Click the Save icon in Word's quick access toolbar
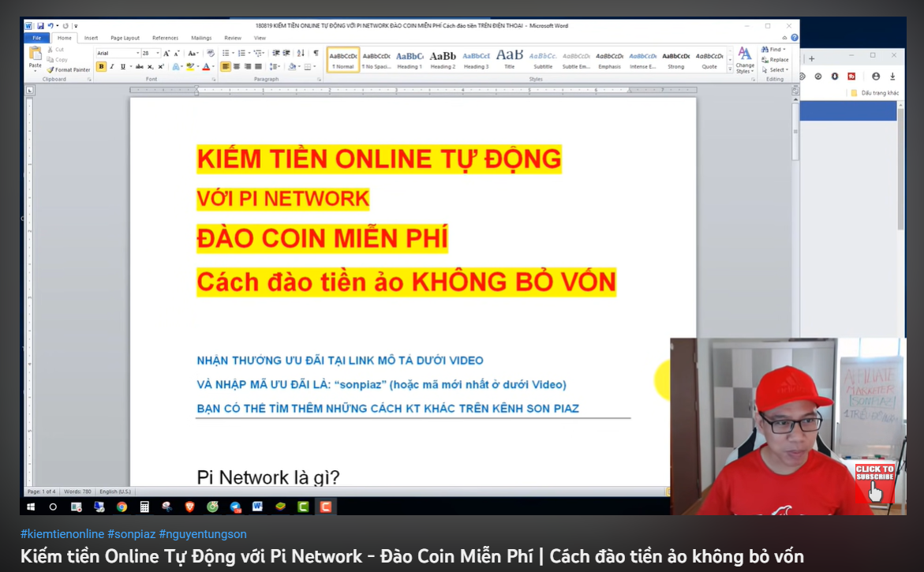The image size is (924, 572). click(x=41, y=26)
